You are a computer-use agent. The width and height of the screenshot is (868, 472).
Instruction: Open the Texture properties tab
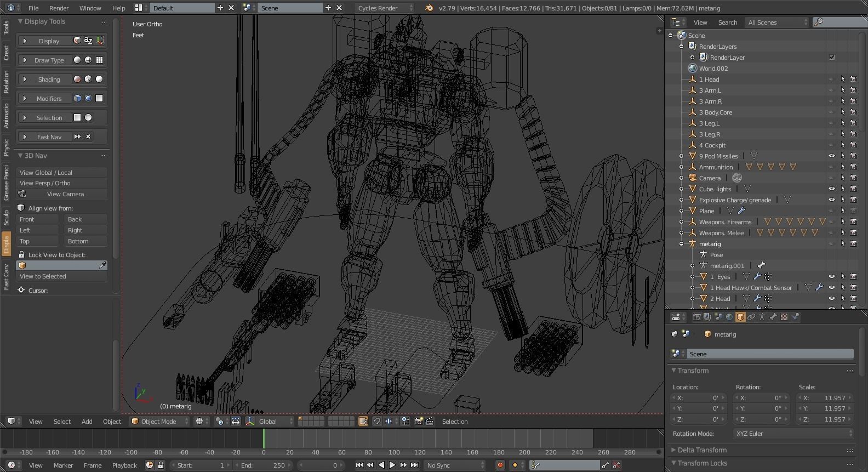pos(784,317)
